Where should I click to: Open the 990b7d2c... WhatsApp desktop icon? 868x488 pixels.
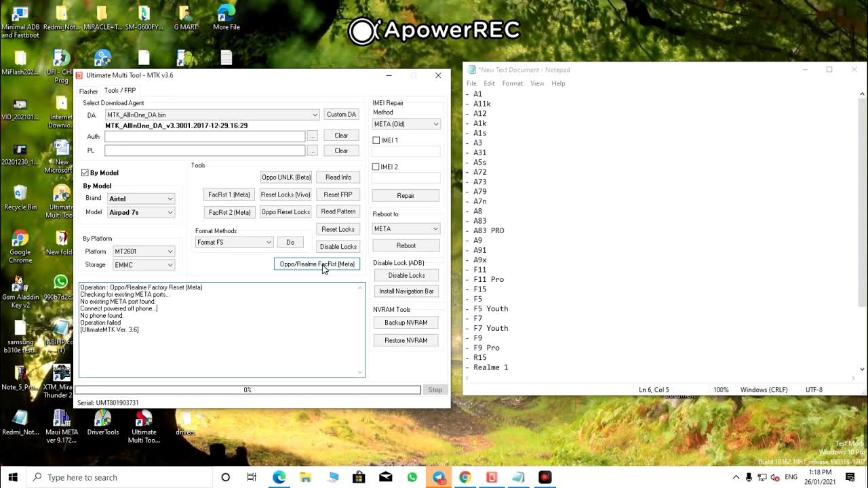pyautogui.click(x=61, y=287)
